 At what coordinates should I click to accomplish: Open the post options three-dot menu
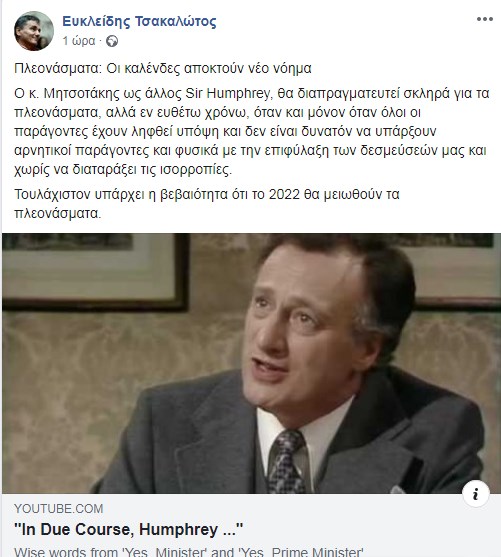485,19
